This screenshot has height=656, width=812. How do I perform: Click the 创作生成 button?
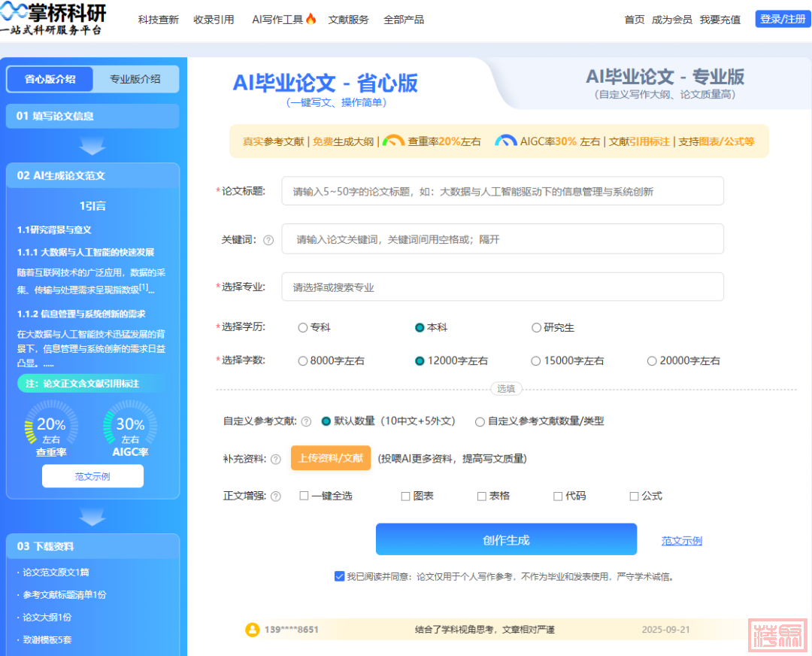[x=506, y=539]
